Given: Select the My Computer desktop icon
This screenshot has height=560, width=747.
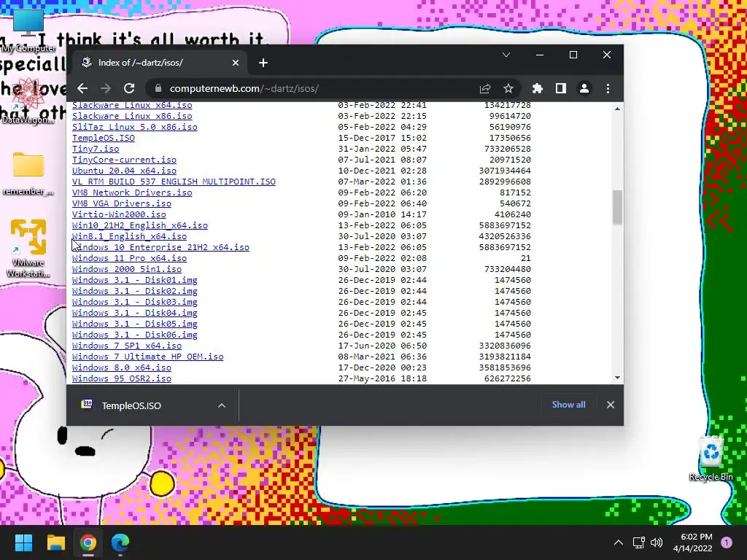Looking at the screenshot, I should pos(28,29).
